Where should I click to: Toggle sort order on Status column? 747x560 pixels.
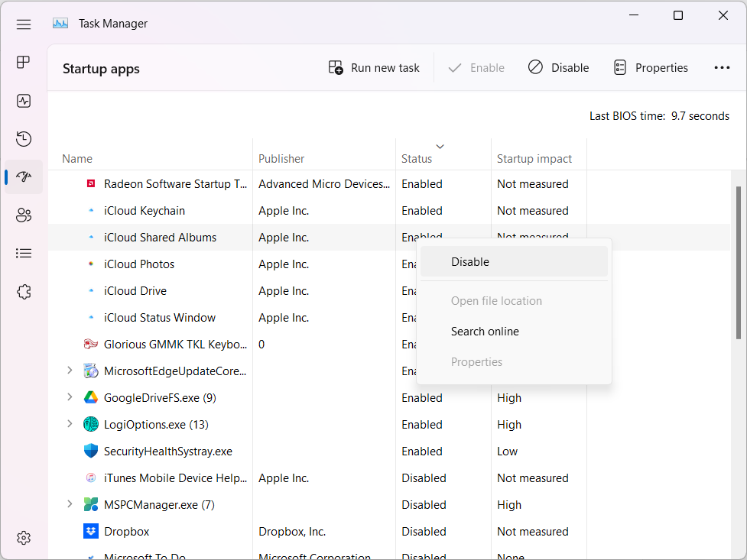443,154
